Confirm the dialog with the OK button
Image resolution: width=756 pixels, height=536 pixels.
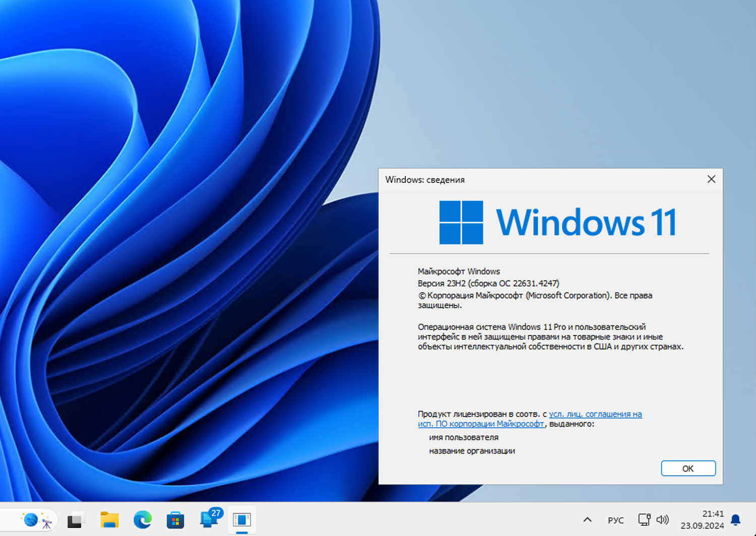(688, 468)
